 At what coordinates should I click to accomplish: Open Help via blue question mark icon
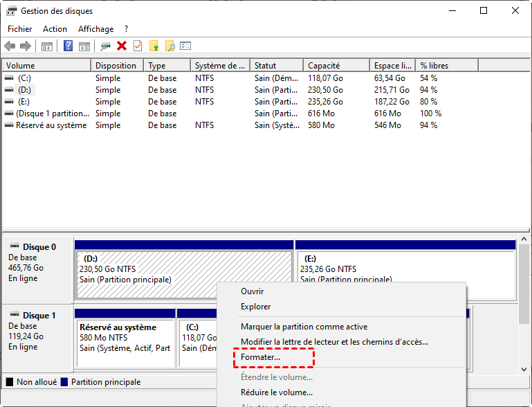(68, 46)
